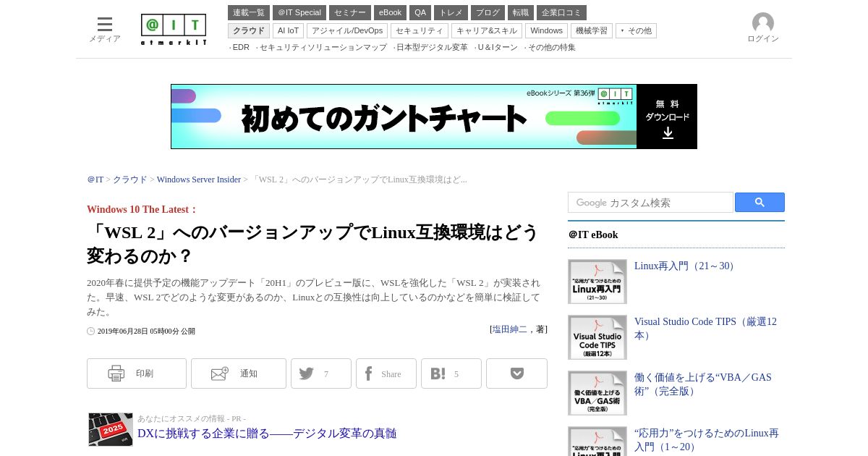868x456 pixels.
Task: Click the 印刷 print button
Action: [x=137, y=373]
